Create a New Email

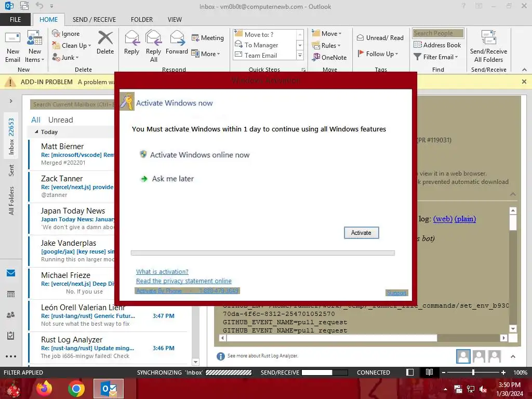pyautogui.click(x=13, y=47)
